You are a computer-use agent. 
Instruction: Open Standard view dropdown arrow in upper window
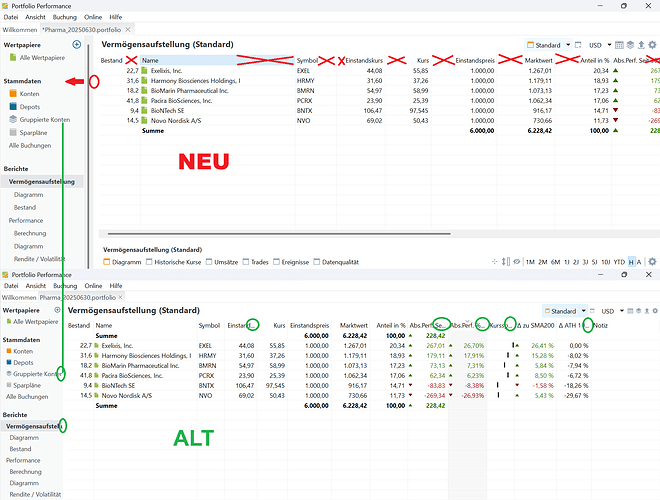click(x=568, y=45)
